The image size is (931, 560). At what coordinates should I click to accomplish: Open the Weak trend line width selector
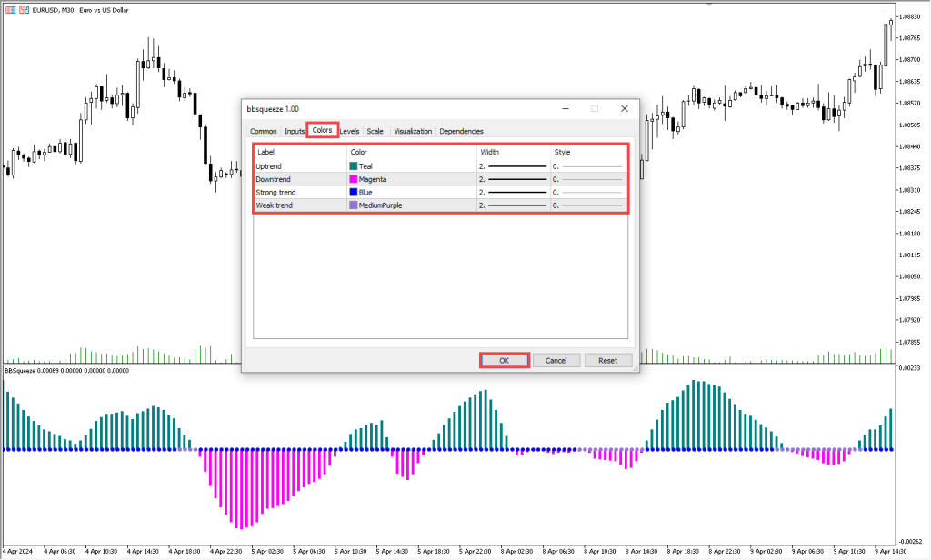514,205
